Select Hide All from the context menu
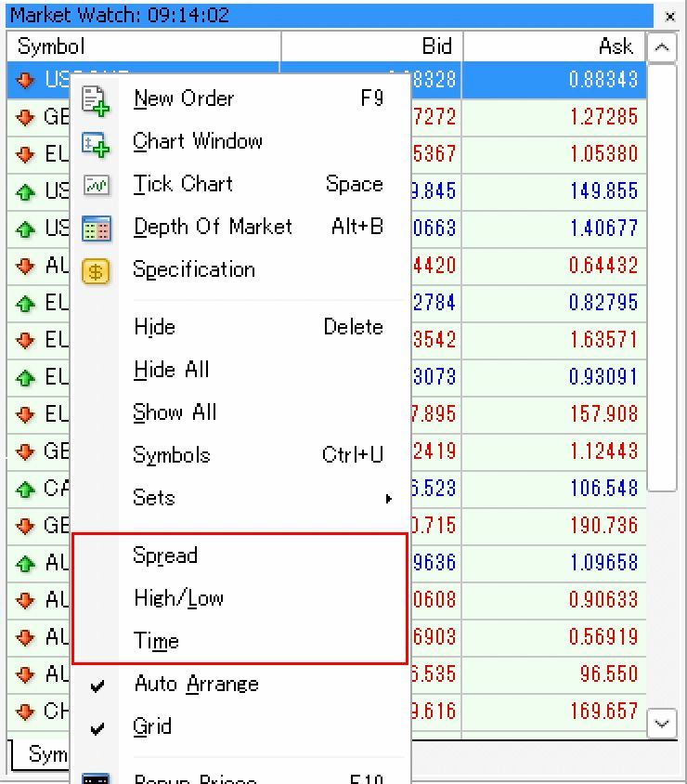This screenshot has width=687, height=784. (x=171, y=371)
